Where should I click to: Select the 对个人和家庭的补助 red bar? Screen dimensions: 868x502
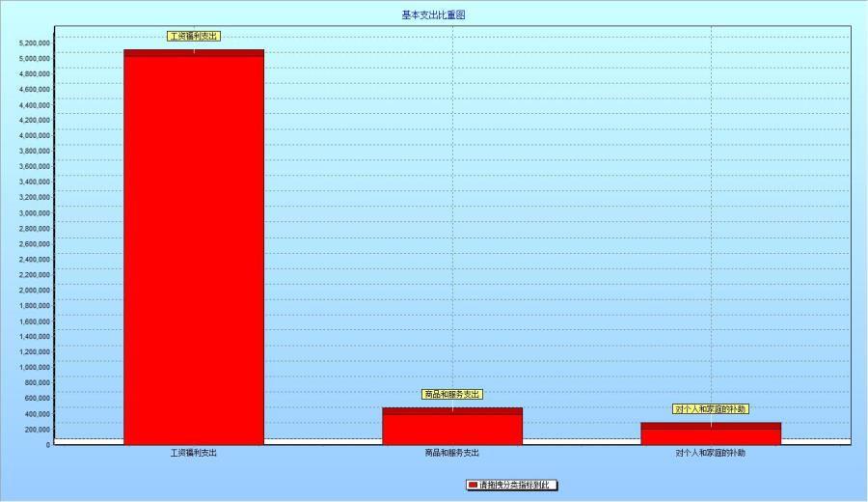click(711, 436)
